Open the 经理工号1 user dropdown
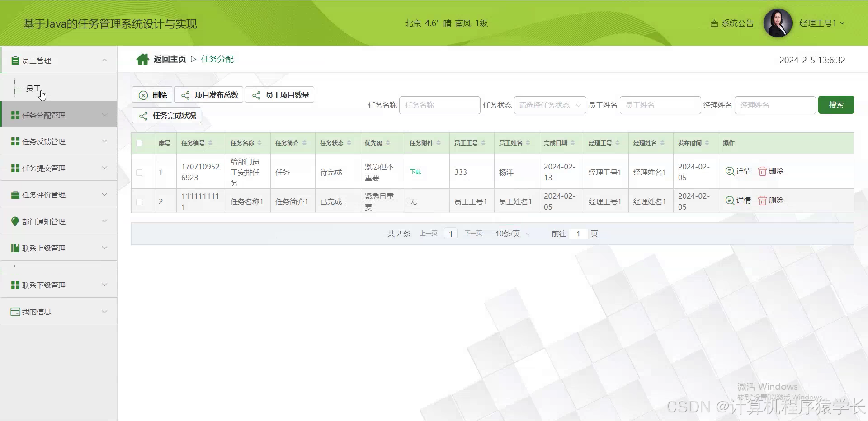 822,23
